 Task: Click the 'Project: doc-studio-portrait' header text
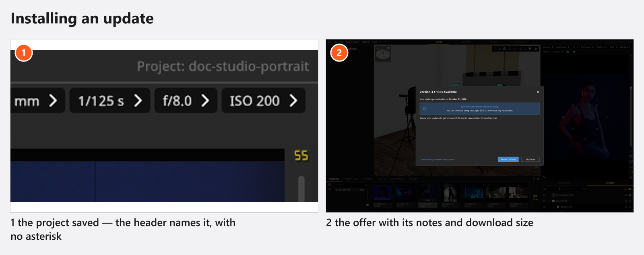(223, 66)
